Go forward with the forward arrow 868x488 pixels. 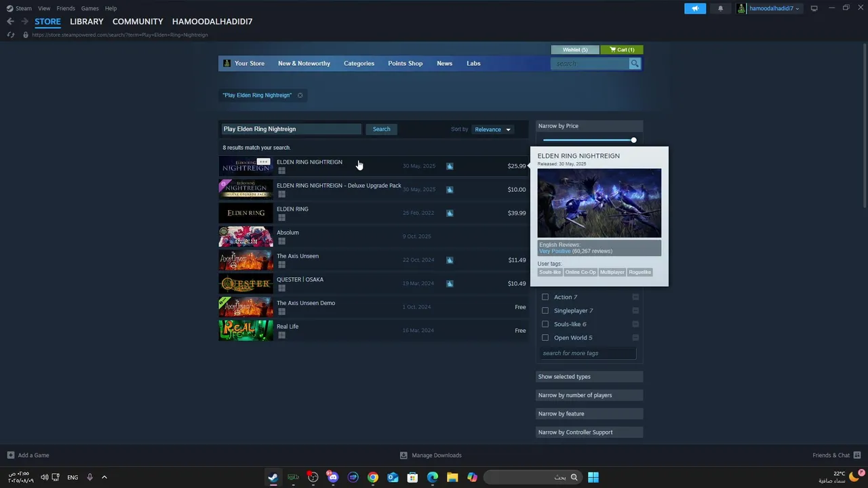[24, 22]
